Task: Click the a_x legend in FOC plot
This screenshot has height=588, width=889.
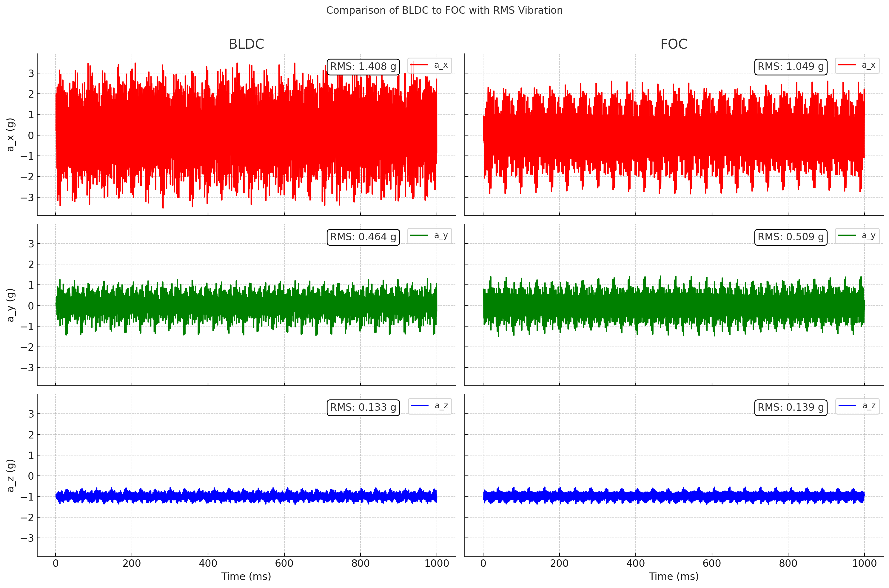Action: (857, 65)
